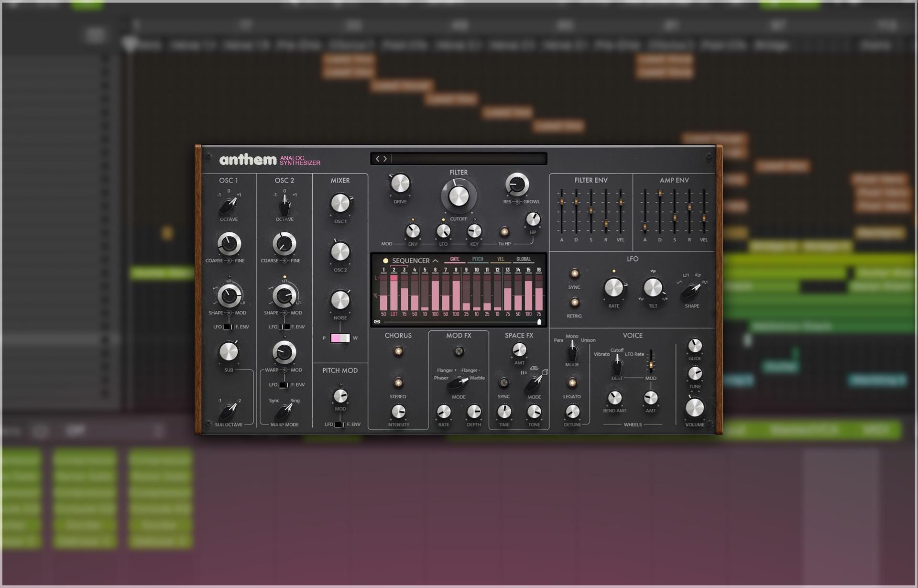Click the voice MODE Para/Mono/Unison selector

click(572, 351)
